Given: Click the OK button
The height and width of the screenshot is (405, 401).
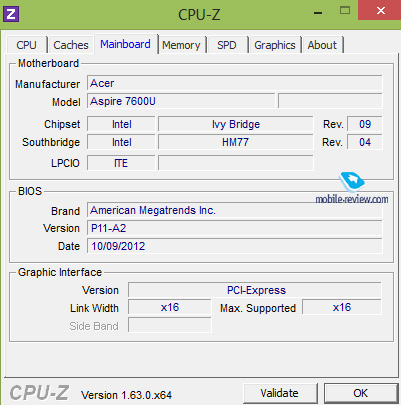Looking at the screenshot, I should (x=361, y=393).
